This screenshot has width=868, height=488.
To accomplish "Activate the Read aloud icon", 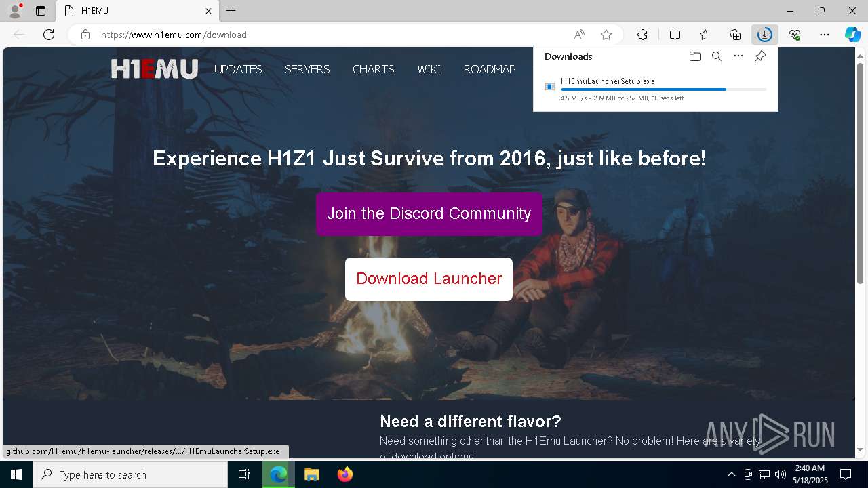I will click(x=579, y=35).
